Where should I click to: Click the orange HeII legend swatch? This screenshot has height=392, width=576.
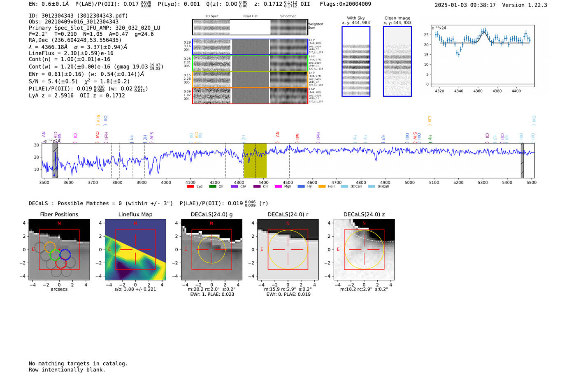pyautogui.click(x=322, y=186)
